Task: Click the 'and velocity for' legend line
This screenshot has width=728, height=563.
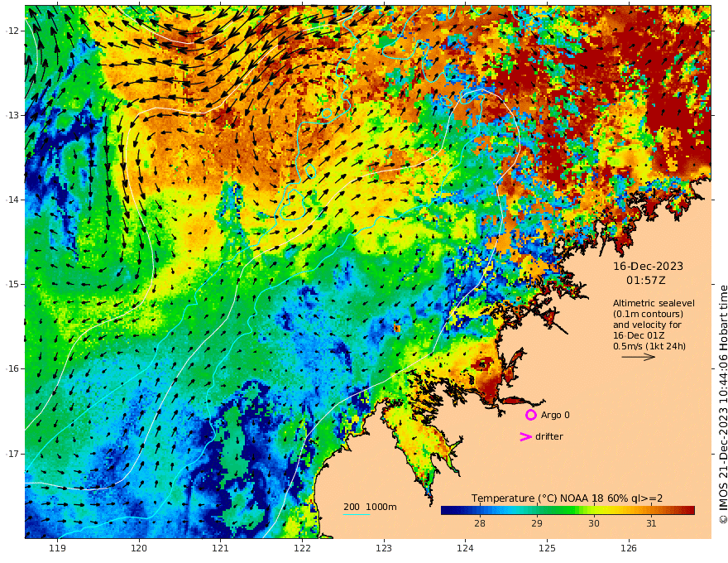Action: (647, 325)
